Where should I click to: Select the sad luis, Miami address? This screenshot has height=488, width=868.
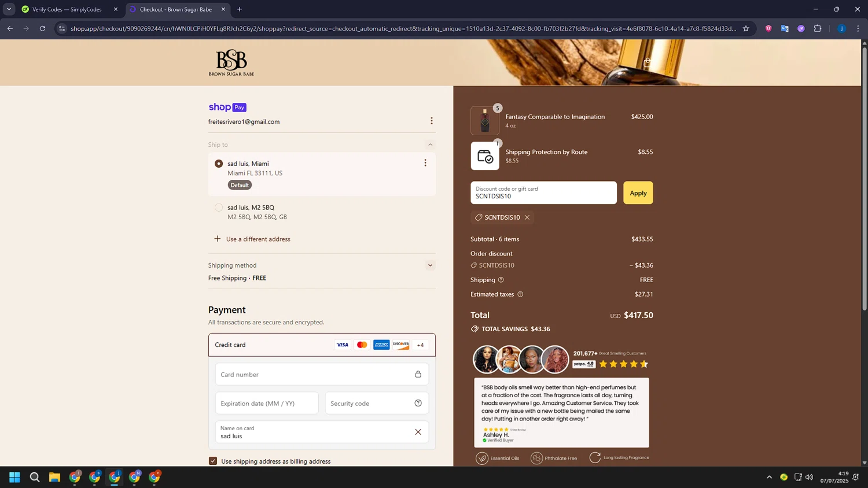[x=219, y=164]
